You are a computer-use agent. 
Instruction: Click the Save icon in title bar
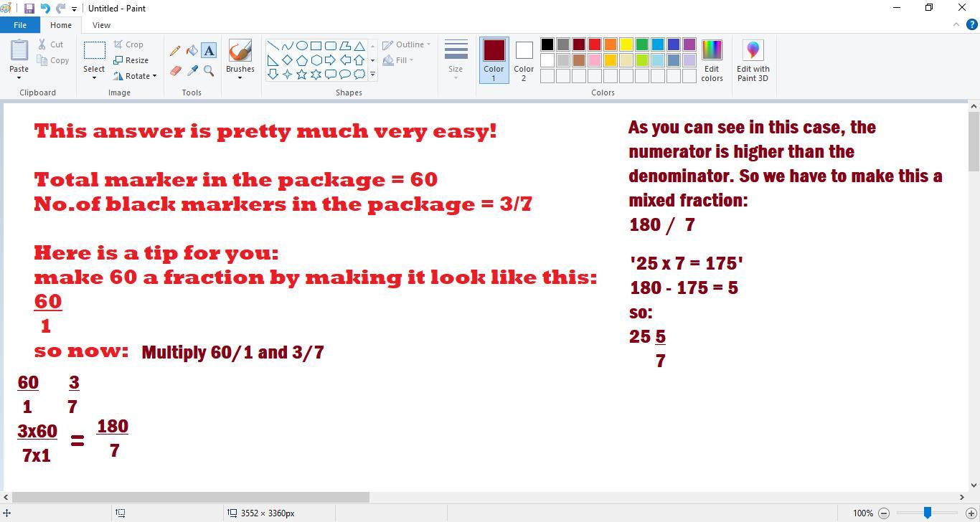[x=29, y=9]
